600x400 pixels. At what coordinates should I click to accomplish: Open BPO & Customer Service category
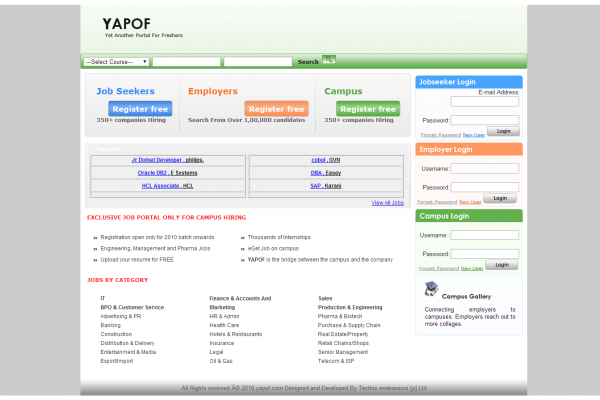click(x=132, y=307)
